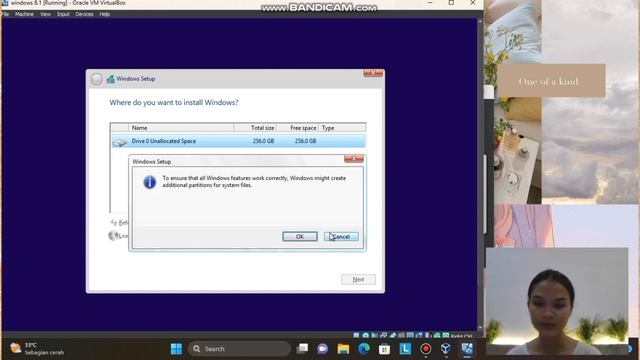Open the VirtualBox Manager taskbar icon
Screen dimensions: 640x360
pos(446,349)
